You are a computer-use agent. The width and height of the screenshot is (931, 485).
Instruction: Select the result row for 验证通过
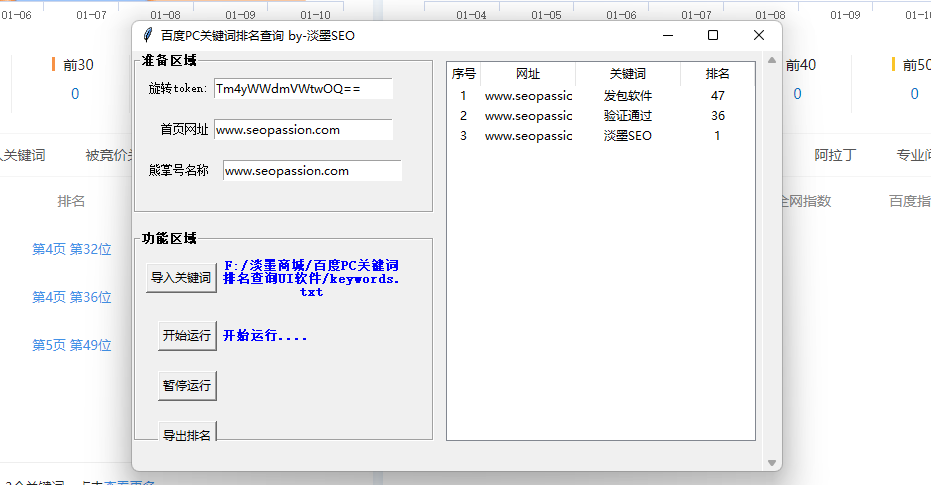pyautogui.click(x=600, y=116)
